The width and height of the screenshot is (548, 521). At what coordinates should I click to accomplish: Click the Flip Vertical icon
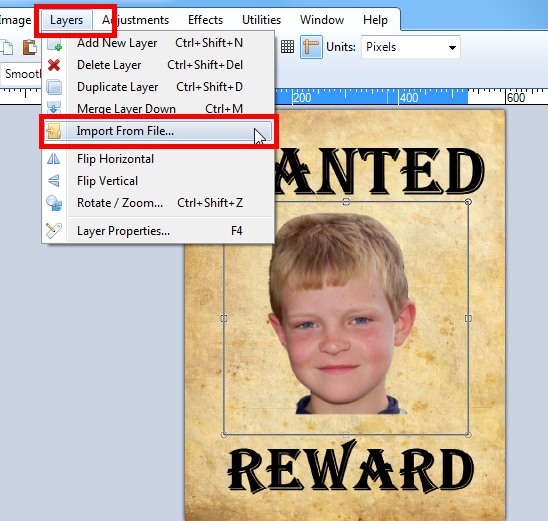(53, 181)
